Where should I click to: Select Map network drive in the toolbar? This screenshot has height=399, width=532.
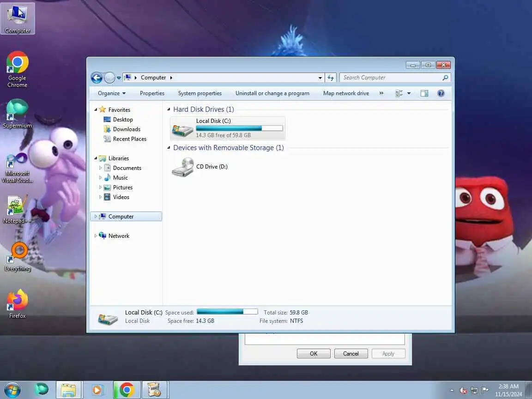(346, 93)
